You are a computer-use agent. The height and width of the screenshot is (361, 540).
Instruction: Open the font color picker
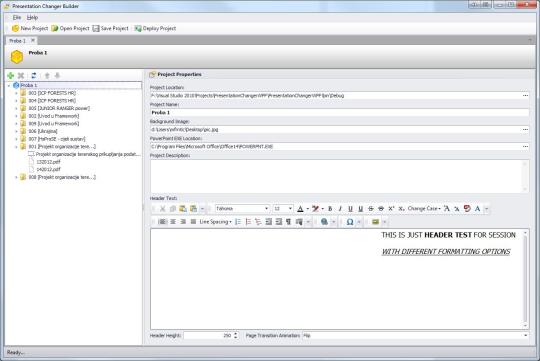(300, 209)
